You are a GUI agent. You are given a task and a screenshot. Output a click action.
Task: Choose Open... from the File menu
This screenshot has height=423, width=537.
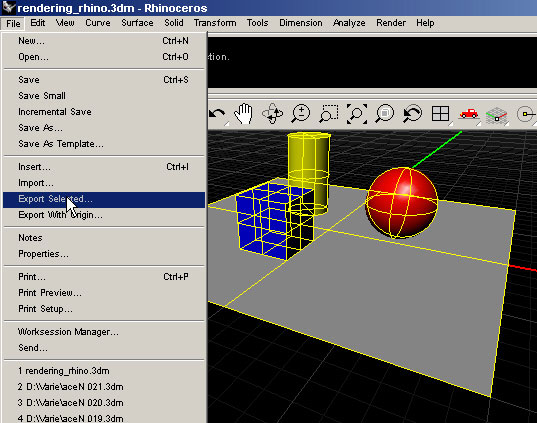(104, 57)
